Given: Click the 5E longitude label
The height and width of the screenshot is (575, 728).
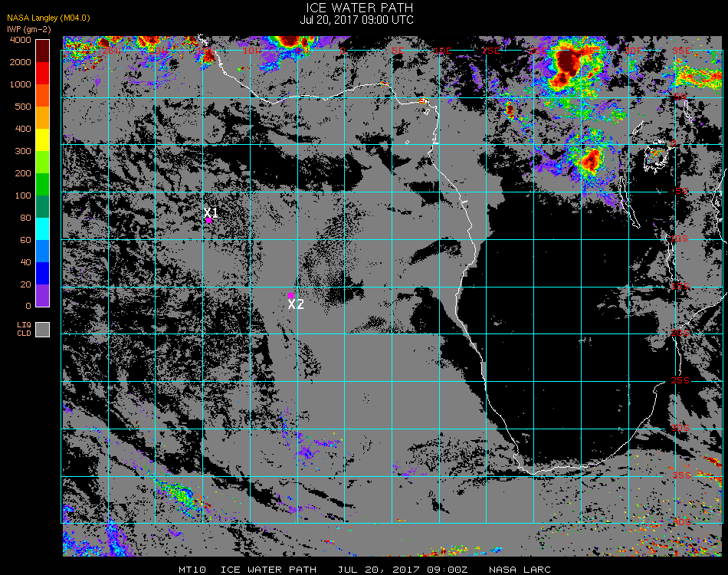Looking at the screenshot, I should coord(398,51).
